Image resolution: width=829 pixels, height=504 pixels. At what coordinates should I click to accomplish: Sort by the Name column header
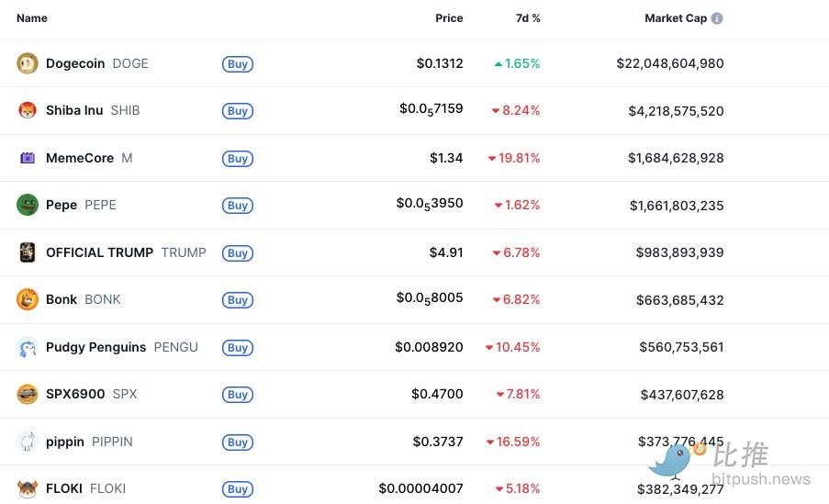coord(32,18)
